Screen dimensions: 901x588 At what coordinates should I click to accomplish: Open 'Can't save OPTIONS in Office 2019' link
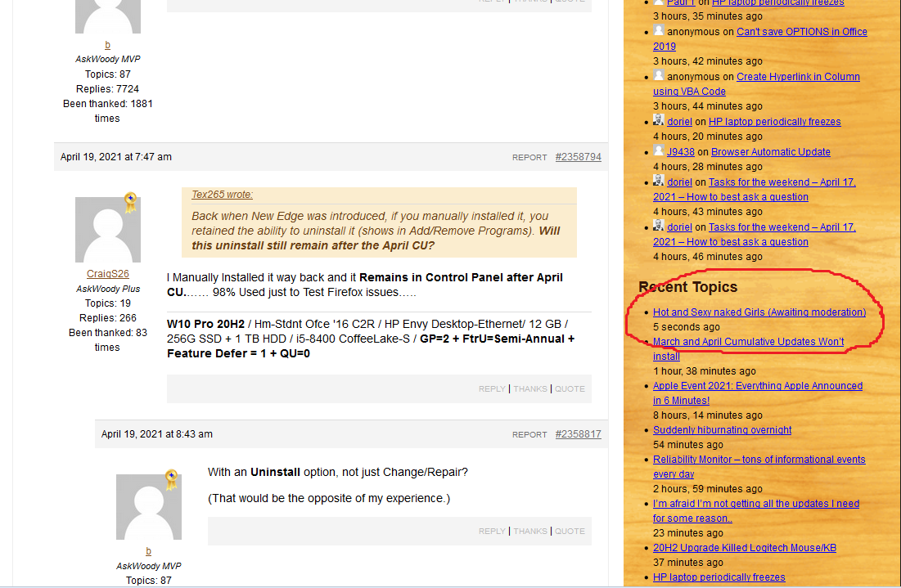tap(759, 39)
